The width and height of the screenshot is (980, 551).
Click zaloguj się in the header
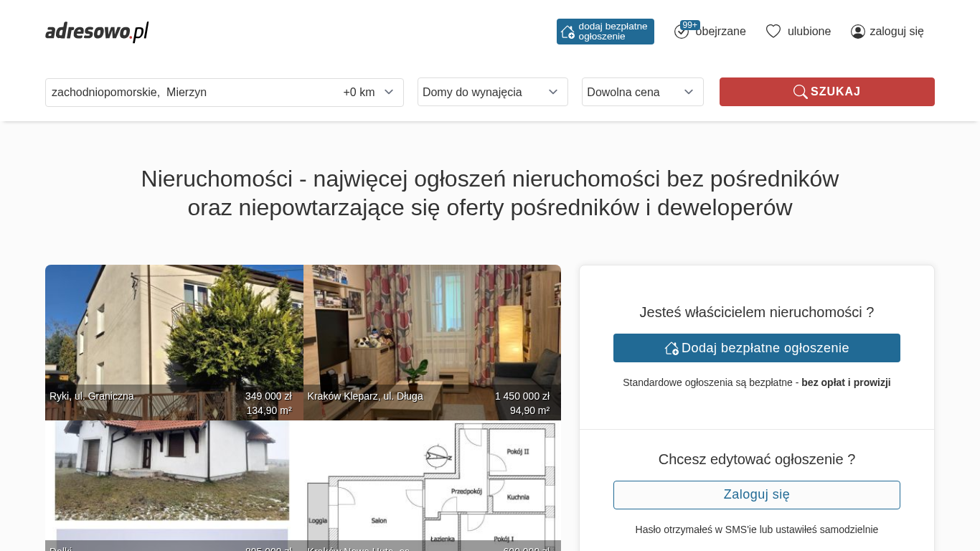click(896, 32)
